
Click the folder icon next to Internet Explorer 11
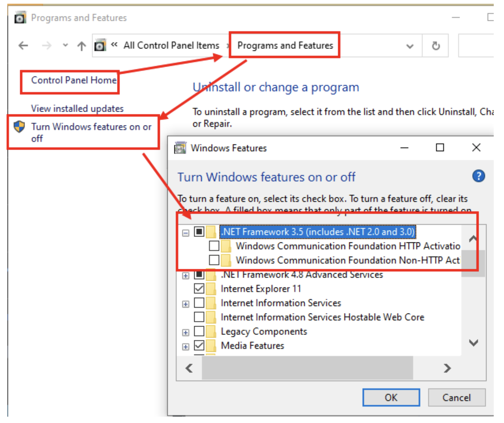click(x=211, y=289)
